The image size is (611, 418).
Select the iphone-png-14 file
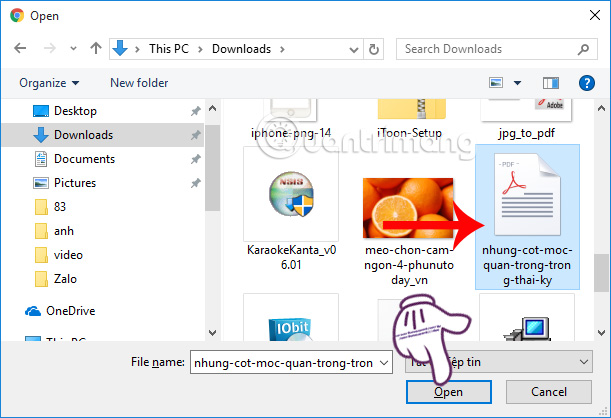(291, 121)
